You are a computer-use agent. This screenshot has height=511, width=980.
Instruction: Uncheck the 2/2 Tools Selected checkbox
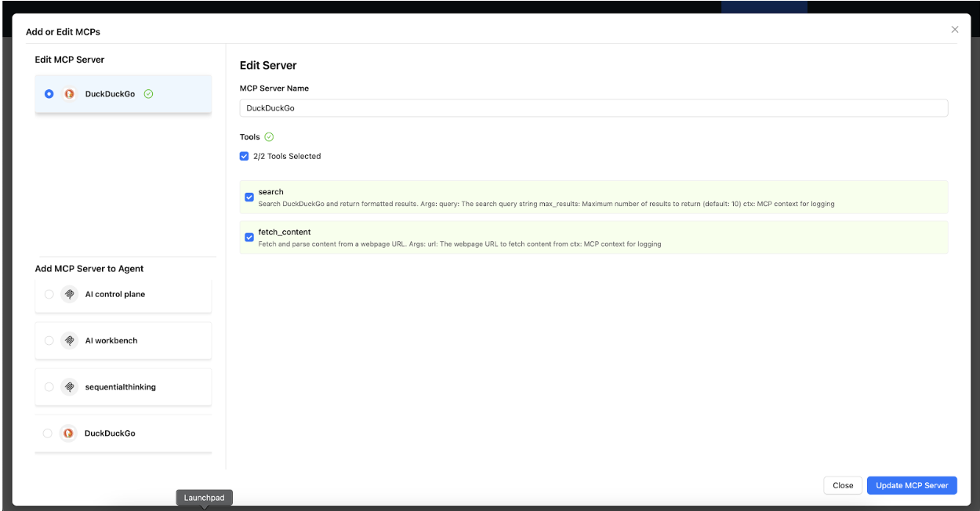coord(245,156)
